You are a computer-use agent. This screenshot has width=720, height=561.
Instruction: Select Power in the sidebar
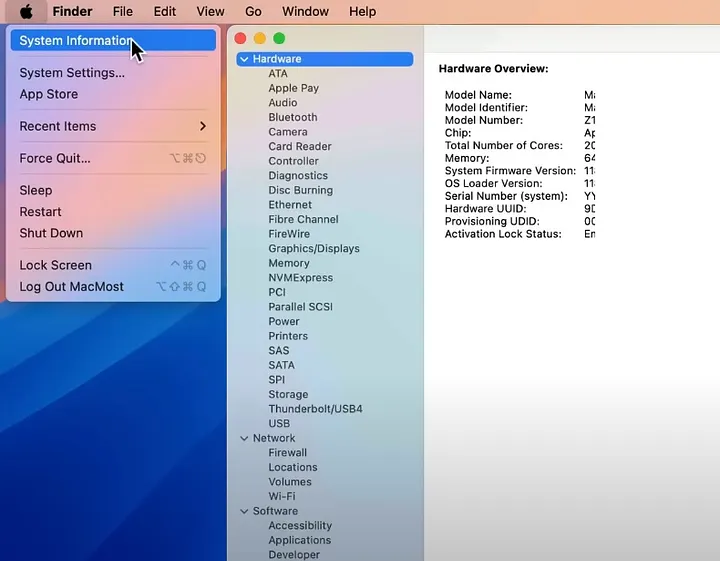[284, 321]
